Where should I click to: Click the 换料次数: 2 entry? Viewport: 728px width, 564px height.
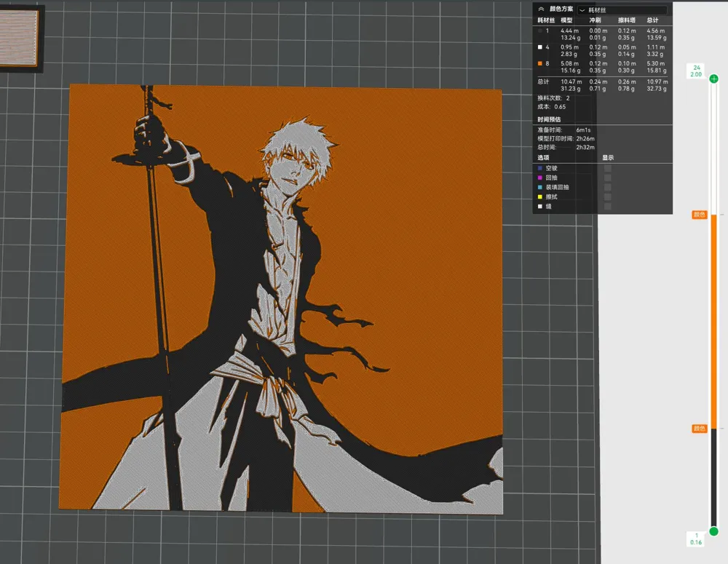[553, 98]
